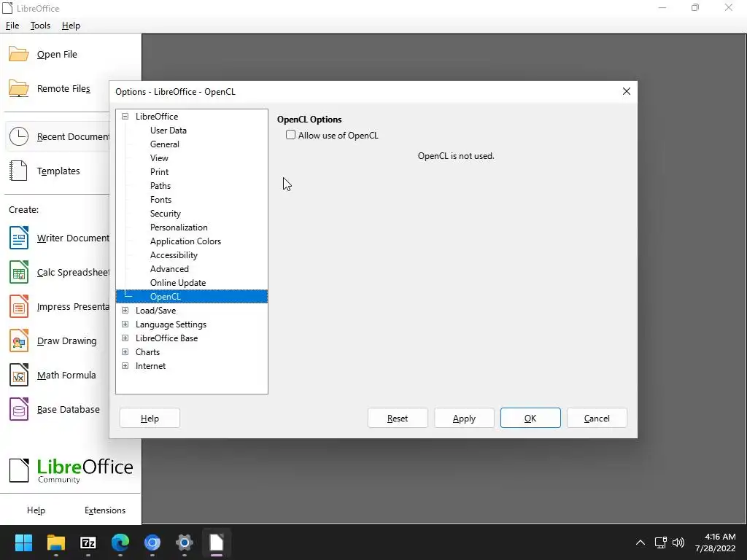This screenshot has height=560, width=747.
Task: Click the Reset button
Action: tap(398, 418)
